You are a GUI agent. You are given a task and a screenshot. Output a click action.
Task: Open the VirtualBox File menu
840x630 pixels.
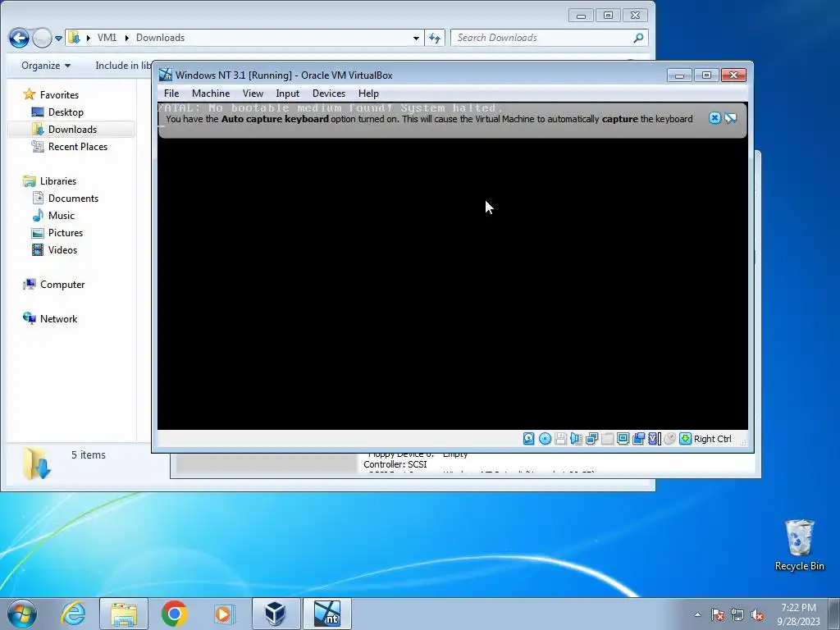tap(171, 94)
